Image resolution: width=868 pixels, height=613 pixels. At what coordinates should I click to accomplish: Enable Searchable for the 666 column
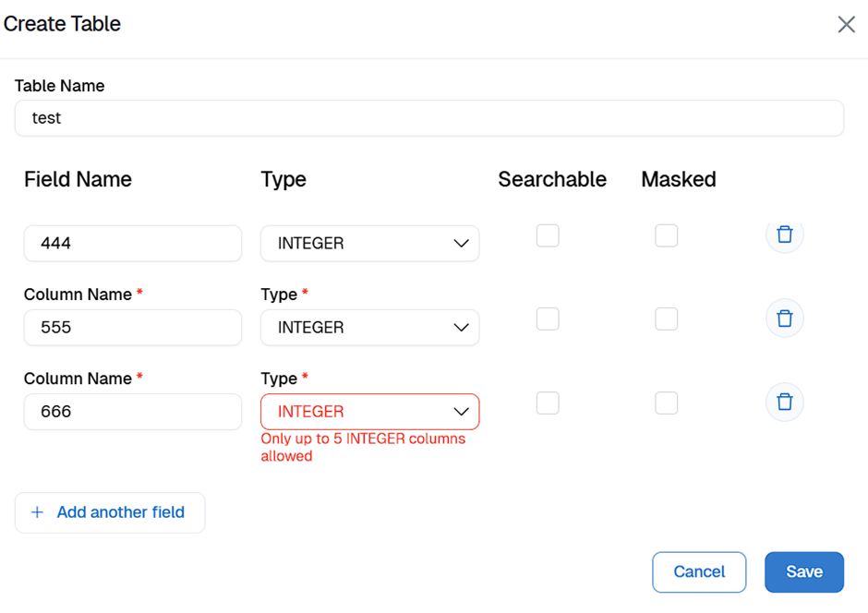[548, 403]
